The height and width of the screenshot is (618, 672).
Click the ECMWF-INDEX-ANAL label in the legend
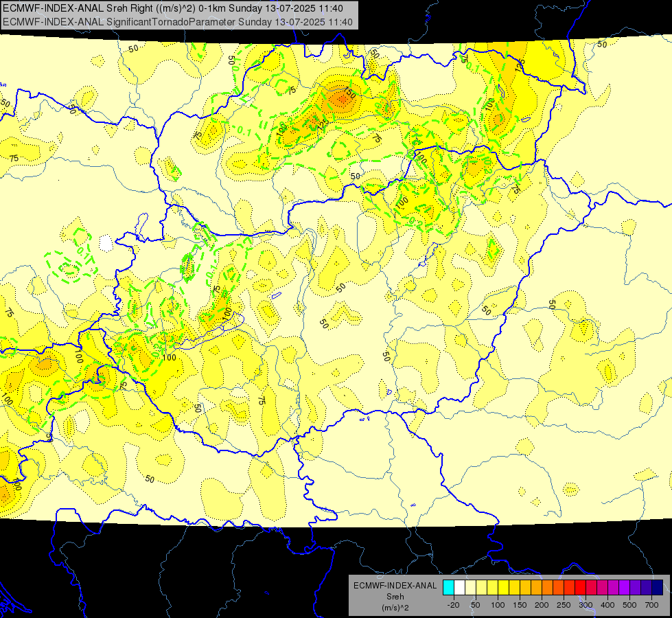(x=395, y=586)
